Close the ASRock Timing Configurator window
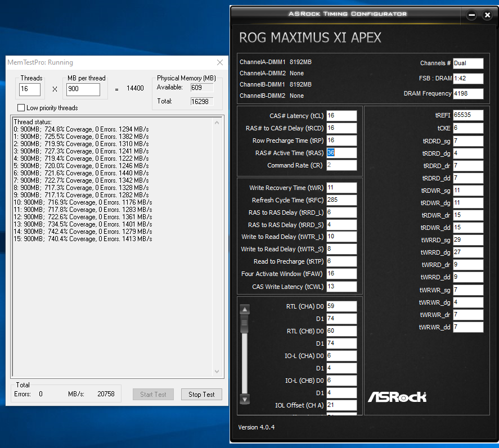Image resolution: width=499 pixels, height=448 pixels. (487, 15)
